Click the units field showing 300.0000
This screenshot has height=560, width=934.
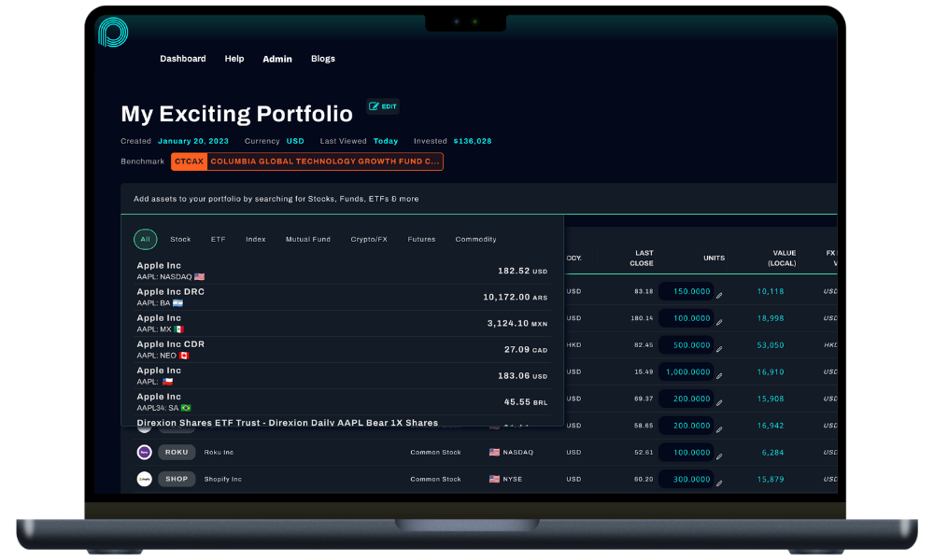coord(686,479)
